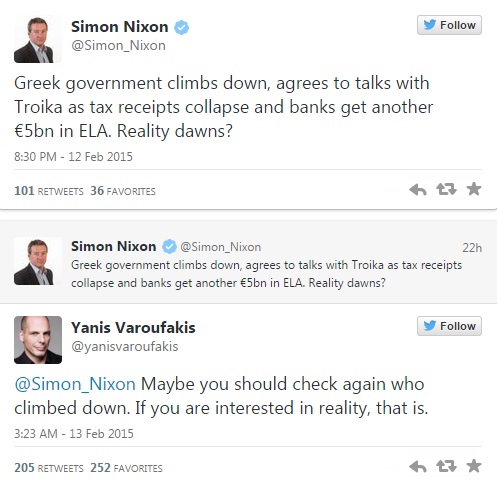Screen dimensions: 497x484
Task: Click Simon Nixon's verified badge in top tweet
Action: pyautogui.click(x=181, y=27)
